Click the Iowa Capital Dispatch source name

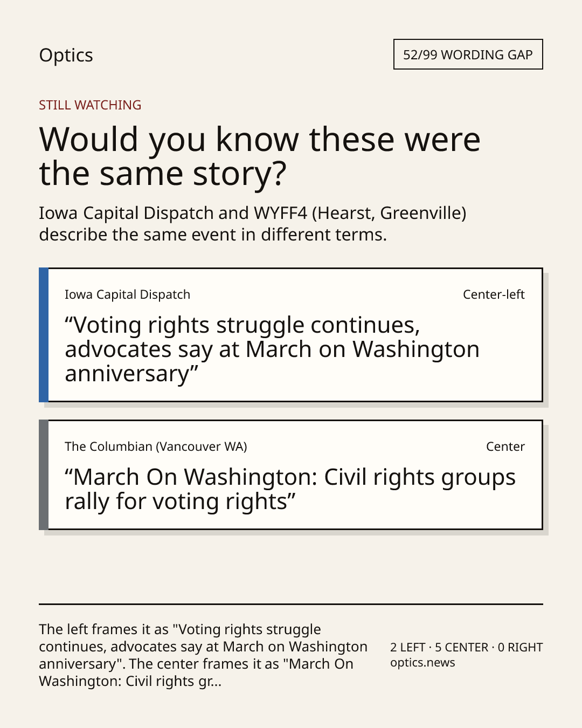(x=127, y=294)
